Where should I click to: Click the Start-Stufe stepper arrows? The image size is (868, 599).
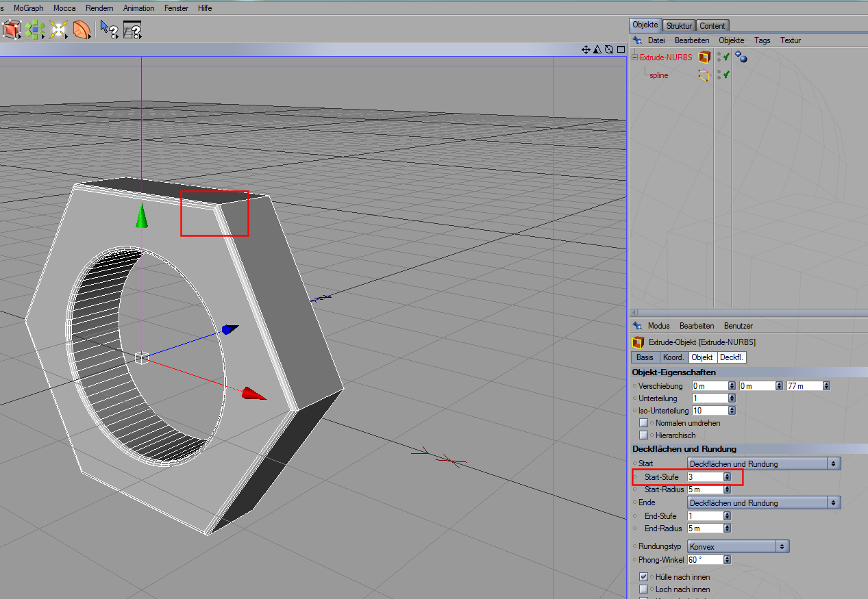pyautogui.click(x=727, y=476)
